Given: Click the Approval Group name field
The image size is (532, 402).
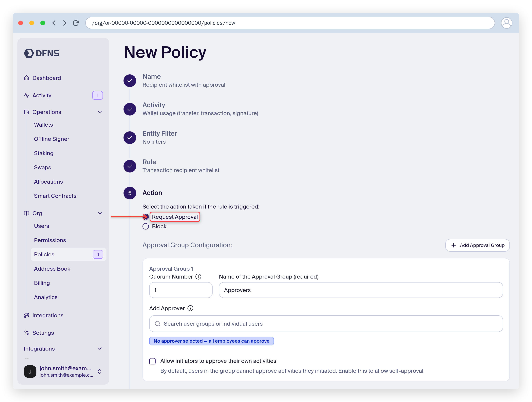Looking at the screenshot, I should pyautogui.click(x=361, y=290).
